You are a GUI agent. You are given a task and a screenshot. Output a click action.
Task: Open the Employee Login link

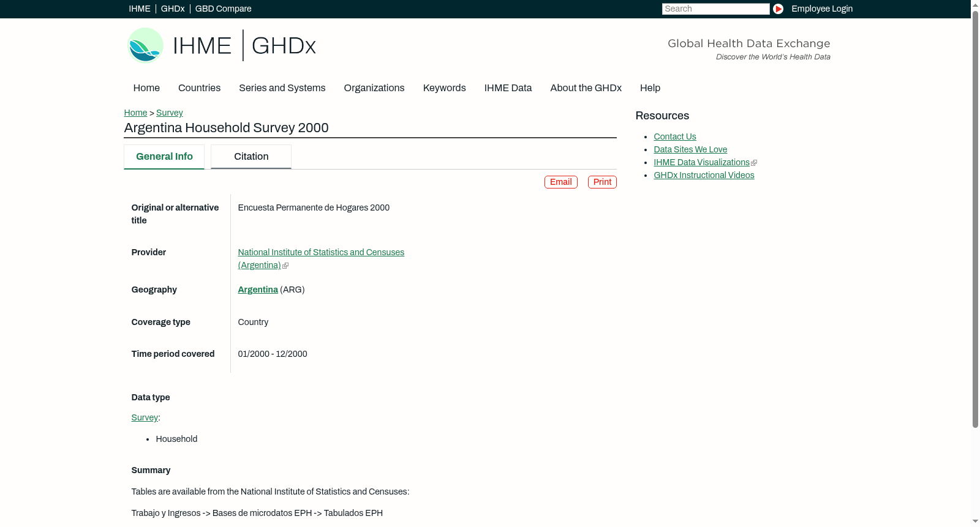(822, 9)
